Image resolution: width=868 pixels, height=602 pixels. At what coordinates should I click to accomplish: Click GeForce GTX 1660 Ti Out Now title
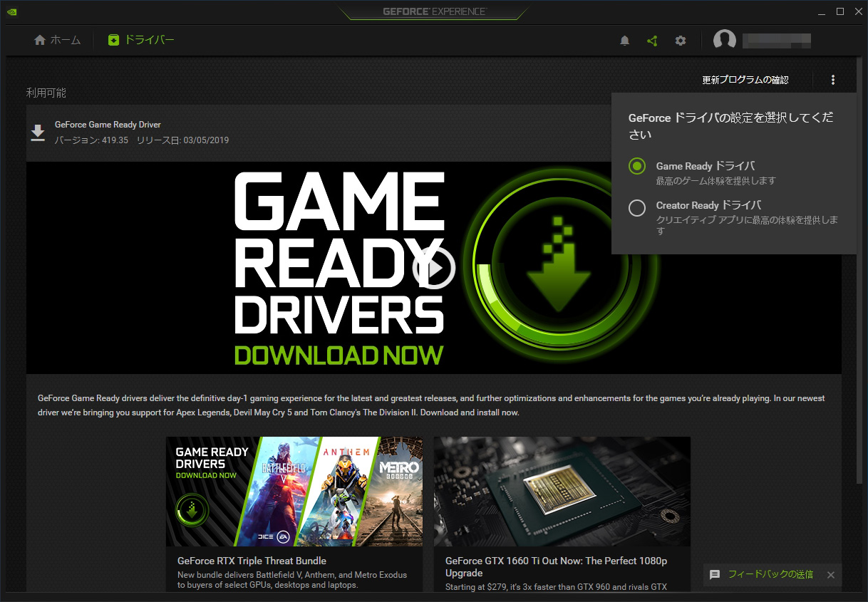557,567
